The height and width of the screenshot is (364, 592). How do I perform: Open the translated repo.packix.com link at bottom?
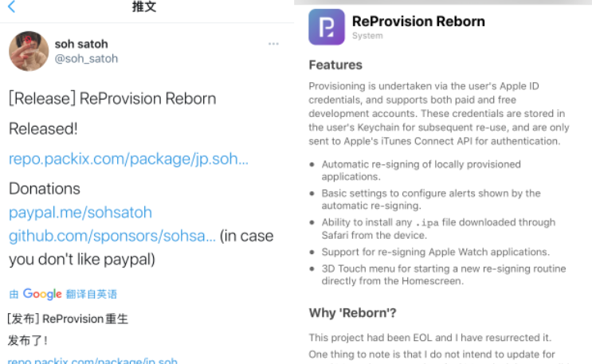tap(93, 361)
